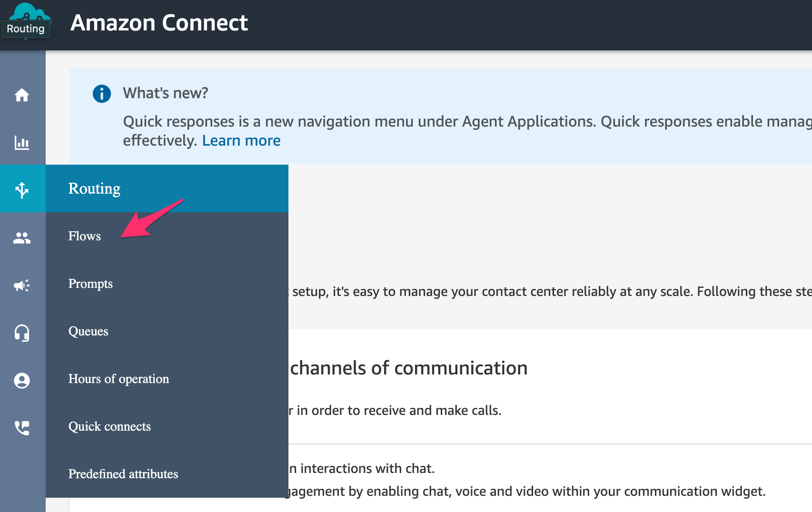Screen dimensions: 812x512
Task: Click the blue info icon beside What's new
Action: (102, 94)
